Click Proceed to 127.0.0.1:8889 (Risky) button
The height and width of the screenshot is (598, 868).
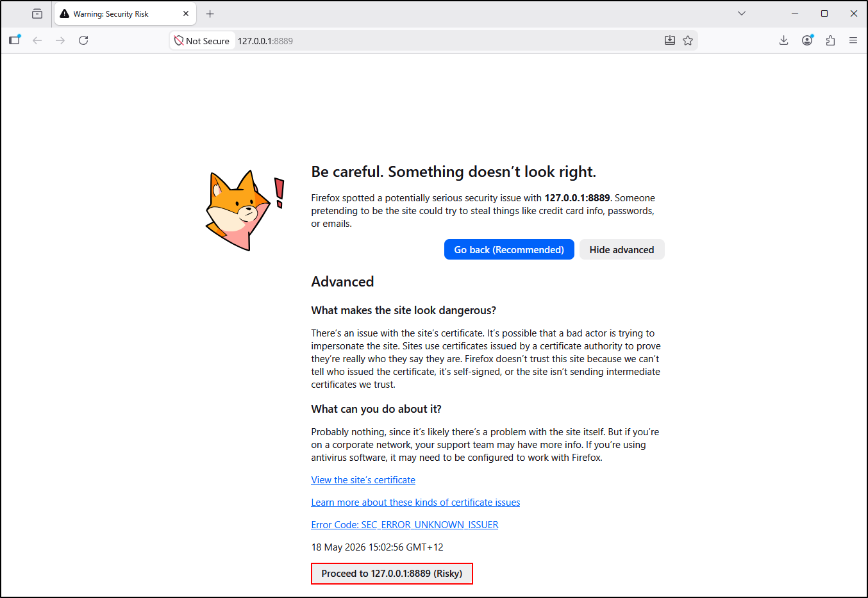tap(392, 574)
